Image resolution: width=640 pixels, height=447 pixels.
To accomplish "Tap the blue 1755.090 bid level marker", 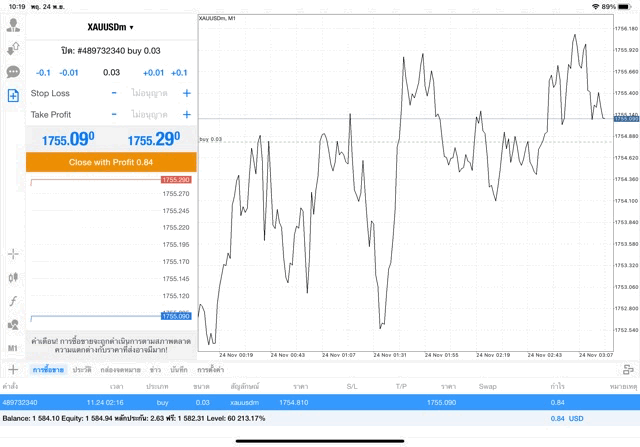I will tap(176, 316).
